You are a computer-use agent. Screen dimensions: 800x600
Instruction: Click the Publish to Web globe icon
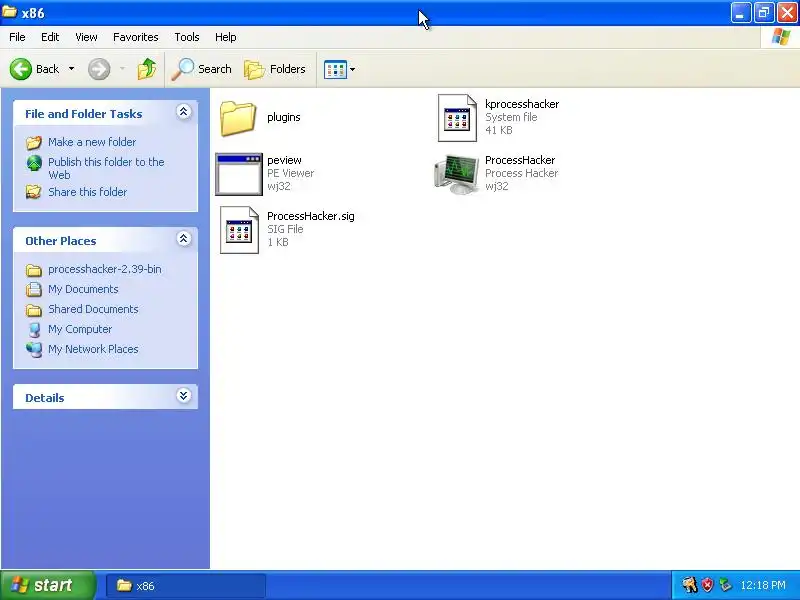pyautogui.click(x=34, y=163)
